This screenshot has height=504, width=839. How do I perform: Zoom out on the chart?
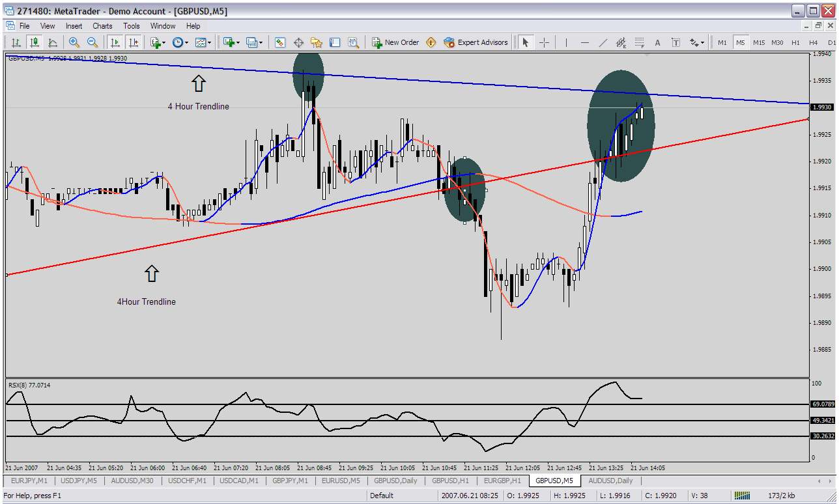(92, 42)
